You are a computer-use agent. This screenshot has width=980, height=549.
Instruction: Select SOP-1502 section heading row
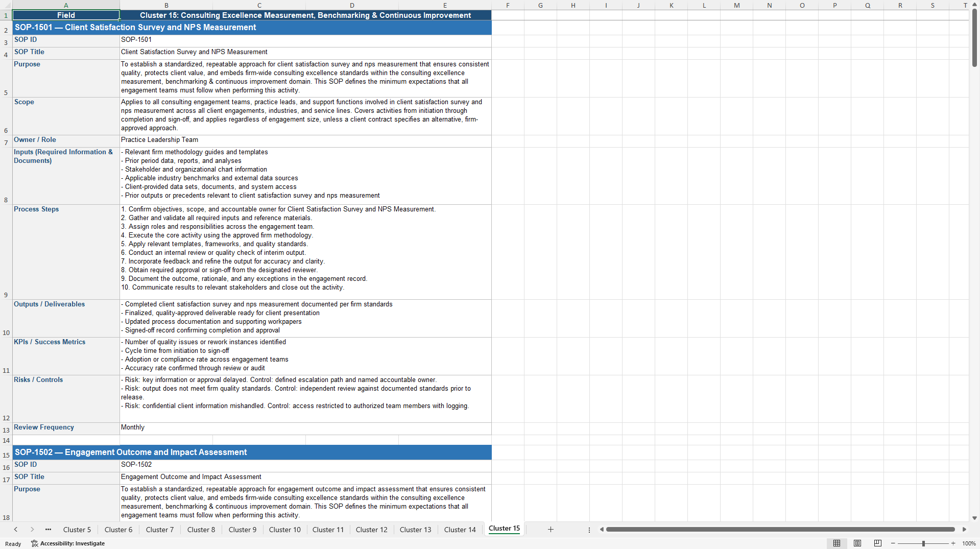[252, 452]
